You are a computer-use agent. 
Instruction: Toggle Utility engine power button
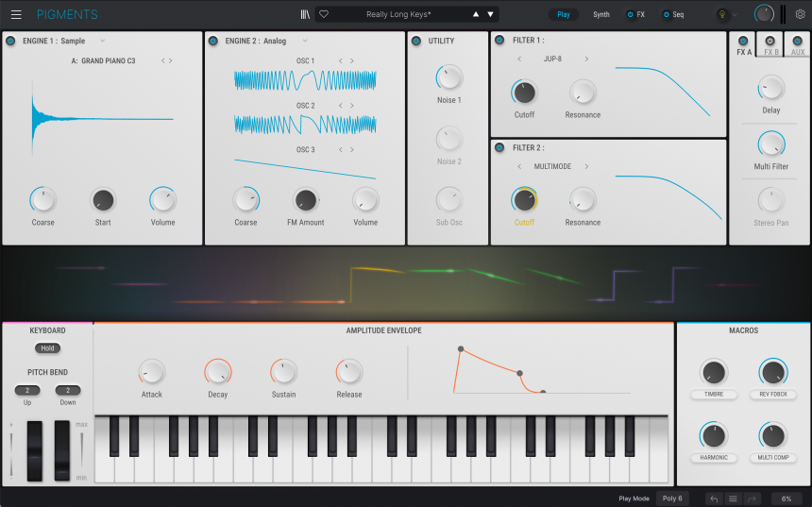point(415,41)
